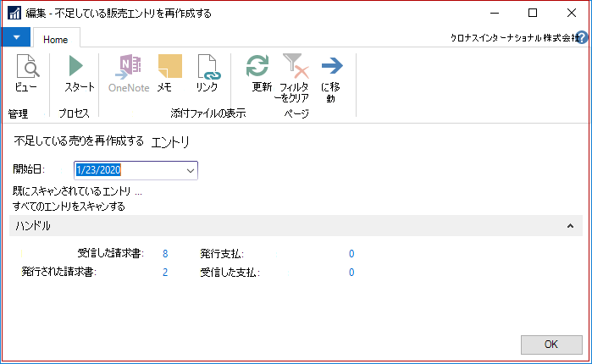Screen dimensions: 592x364
Task: Click the 不足している売りを再作成する heading
Action: (x=79, y=141)
